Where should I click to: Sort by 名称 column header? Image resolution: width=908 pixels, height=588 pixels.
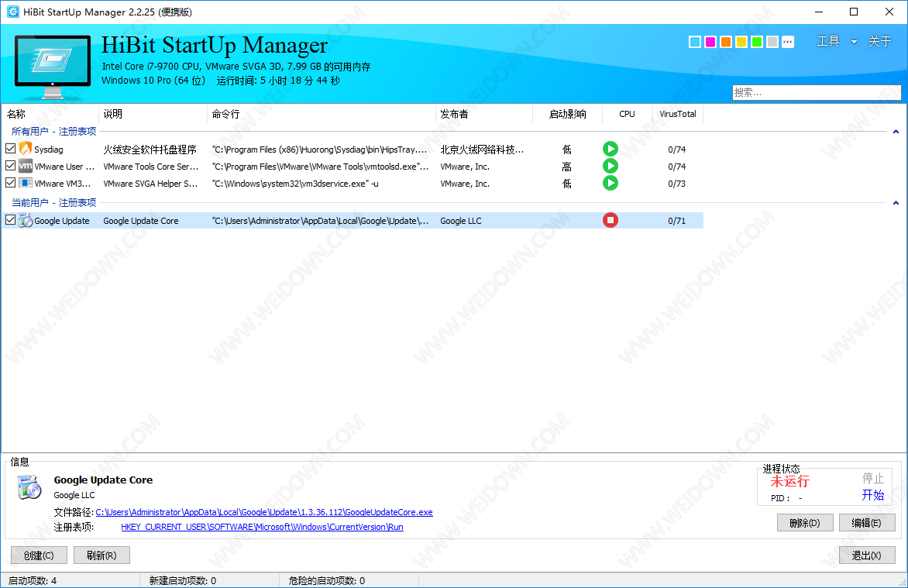pos(50,114)
